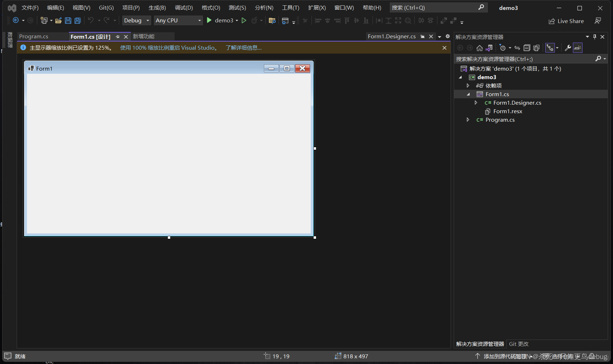Pin the Form1.cs designer tab

(117, 36)
